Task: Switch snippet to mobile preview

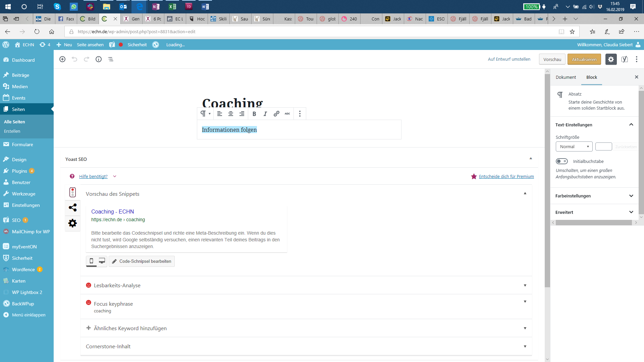Action: click(91, 261)
